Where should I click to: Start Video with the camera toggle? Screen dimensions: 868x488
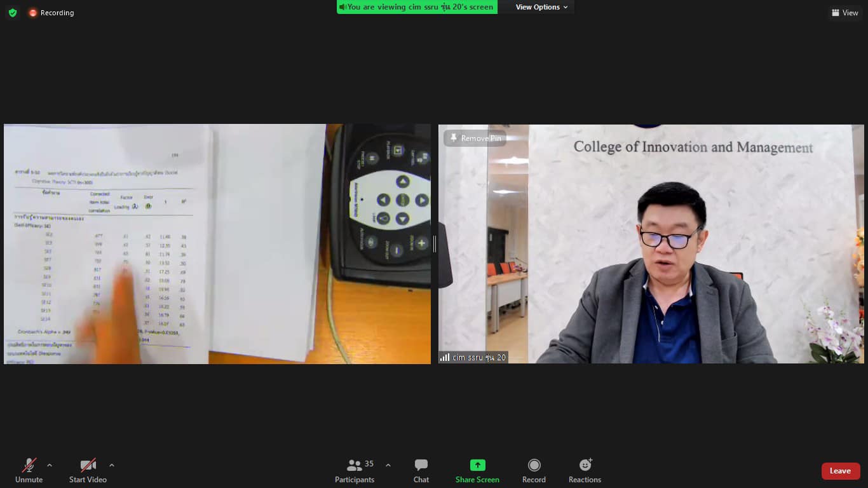tap(88, 471)
